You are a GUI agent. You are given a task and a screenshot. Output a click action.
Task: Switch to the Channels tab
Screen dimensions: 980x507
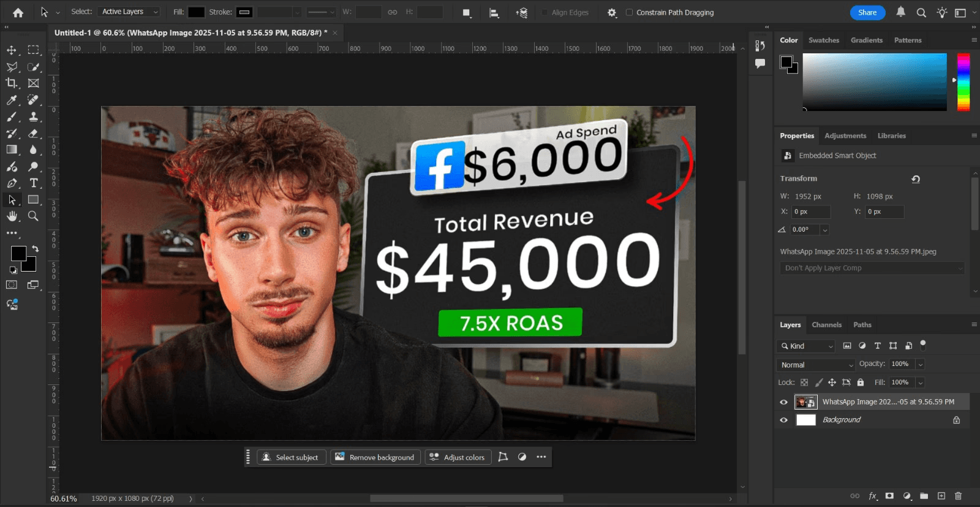point(827,325)
